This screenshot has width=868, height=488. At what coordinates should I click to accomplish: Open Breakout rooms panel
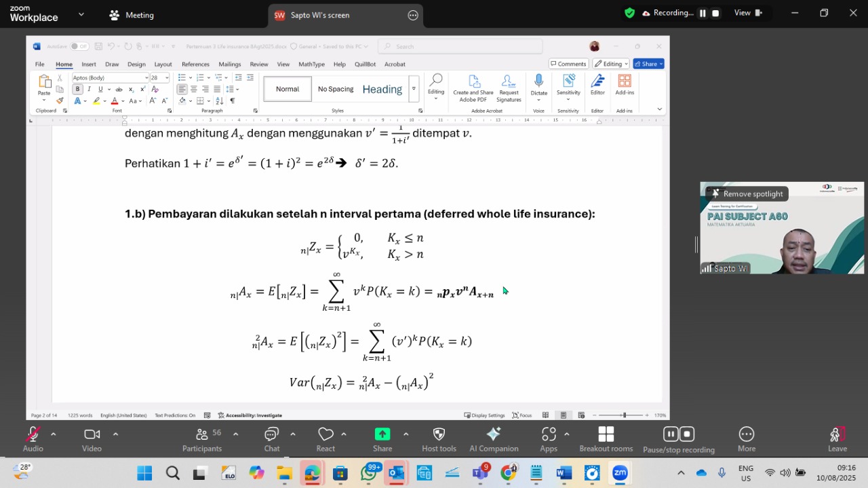click(606, 439)
